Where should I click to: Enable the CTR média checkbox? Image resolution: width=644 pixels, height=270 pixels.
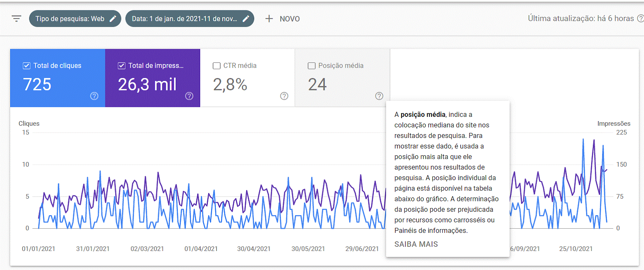(217, 66)
